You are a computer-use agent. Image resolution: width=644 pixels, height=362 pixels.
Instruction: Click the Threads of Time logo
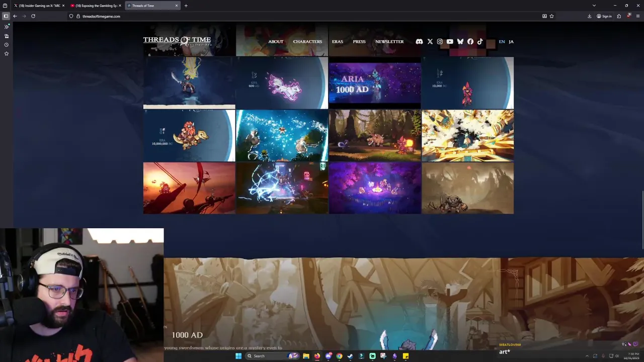tap(177, 41)
